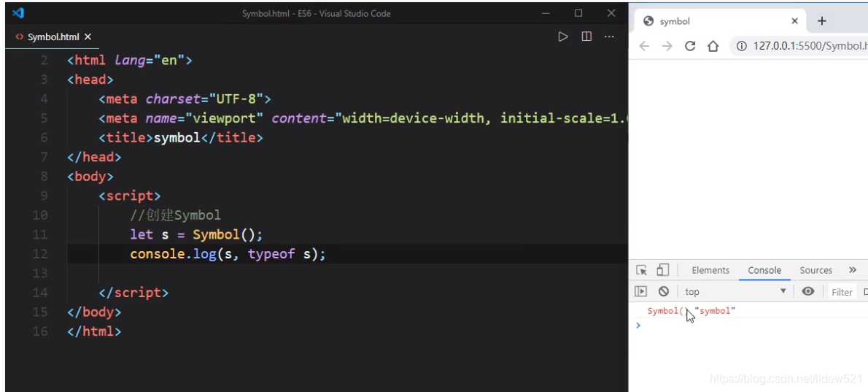Select the Symbol.html editor tab

tap(54, 36)
